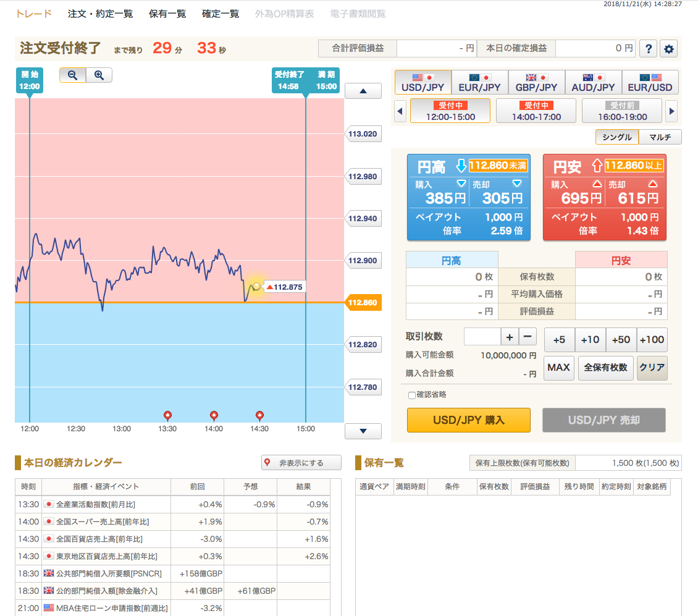
Task: Hide calendar using 非表示にする button
Action: [x=301, y=463]
